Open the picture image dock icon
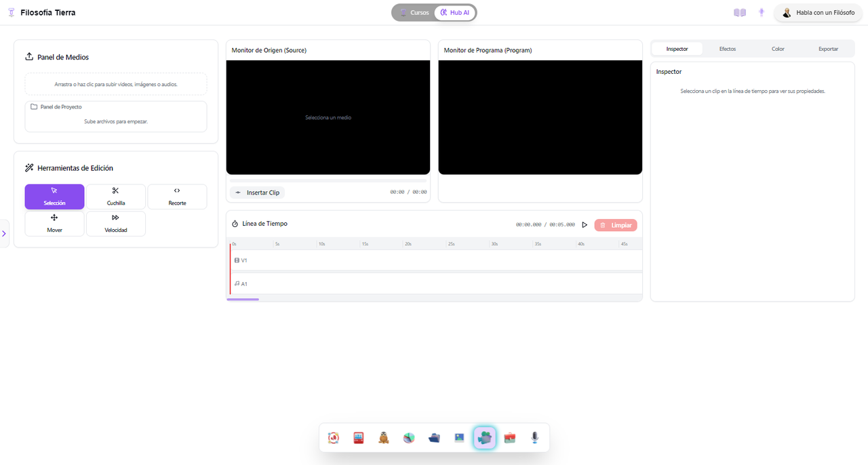This screenshot has width=868, height=465. pos(459,438)
